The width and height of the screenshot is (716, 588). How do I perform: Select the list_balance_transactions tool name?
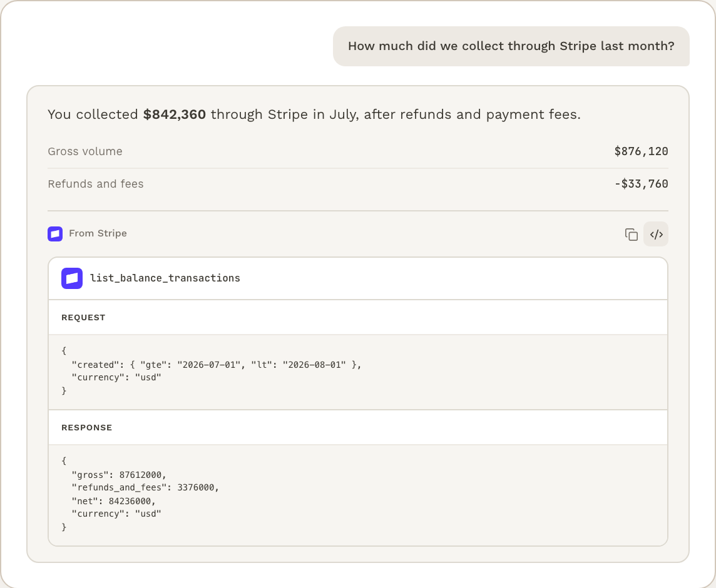pos(165,278)
